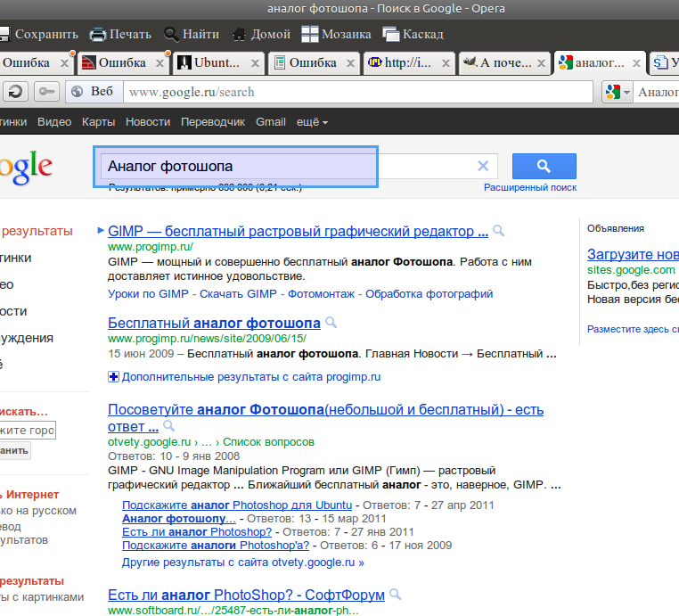Clear the search query with X icon
The image size is (679, 616).
483,166
